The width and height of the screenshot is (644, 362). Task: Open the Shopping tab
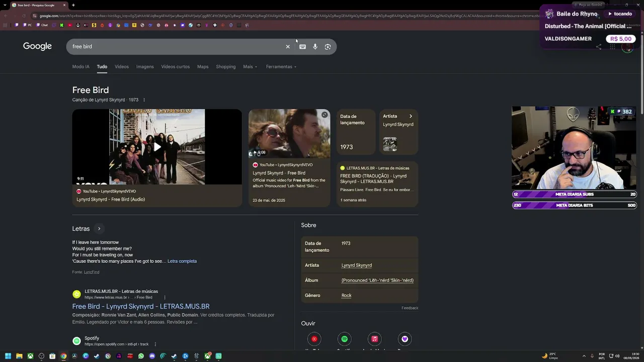tap(225, 67)
